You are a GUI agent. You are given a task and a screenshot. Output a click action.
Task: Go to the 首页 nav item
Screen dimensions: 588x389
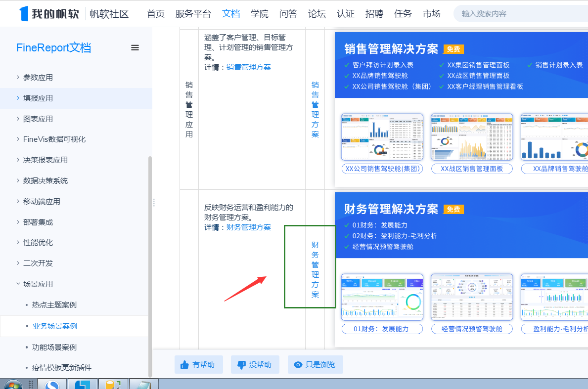click(x=156, y=14)
